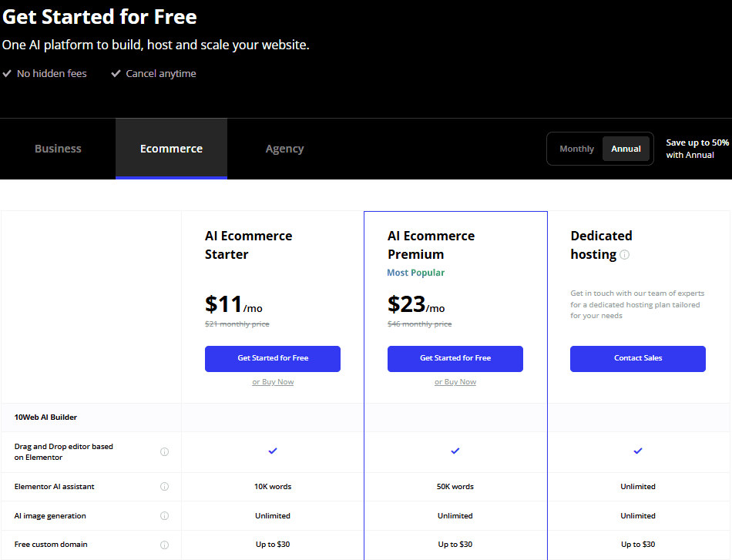Click the '50K words' cell
Viewport: 732px width, 560px height.
pyautogui.click(x=455, y=486)
